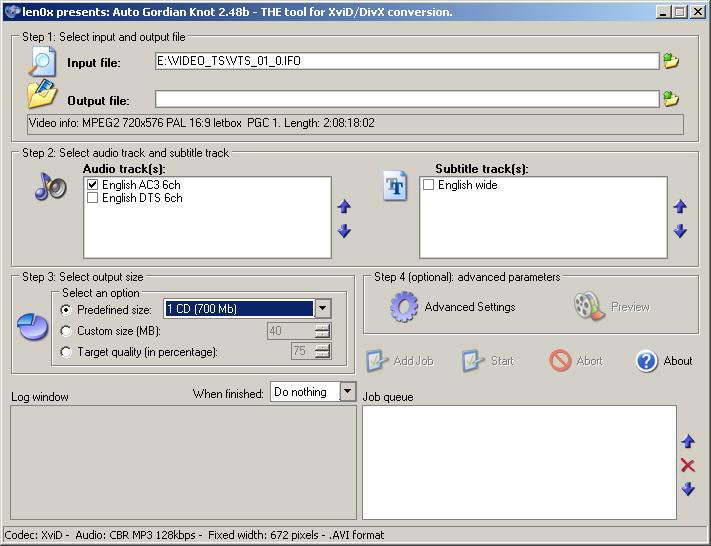Click the Abort prohibition icon

coord(560,361)
